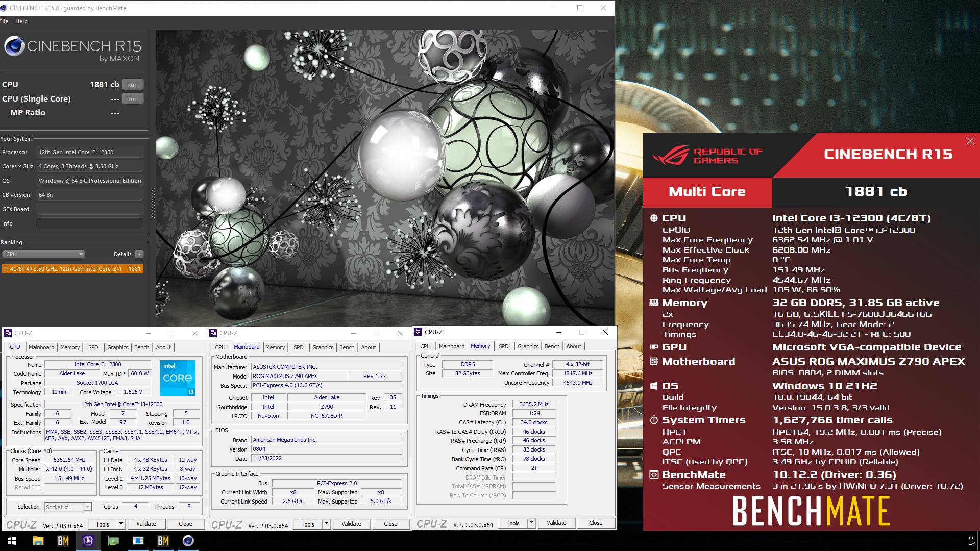The image size is (980, 551).
Task: Open first BenchMate taskbar icon
Action: coord(63,541)
